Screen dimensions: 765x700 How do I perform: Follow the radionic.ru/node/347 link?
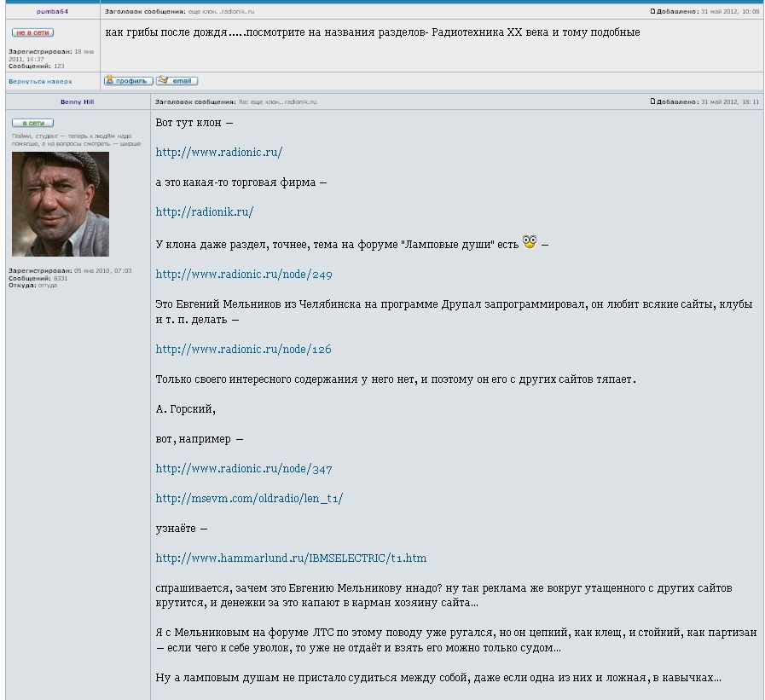[243, 469]
